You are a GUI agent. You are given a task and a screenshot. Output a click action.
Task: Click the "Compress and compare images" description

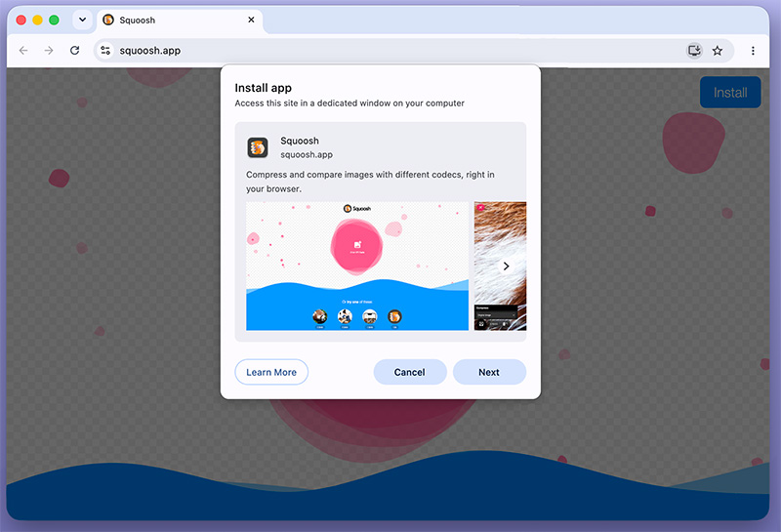[370, 182]
